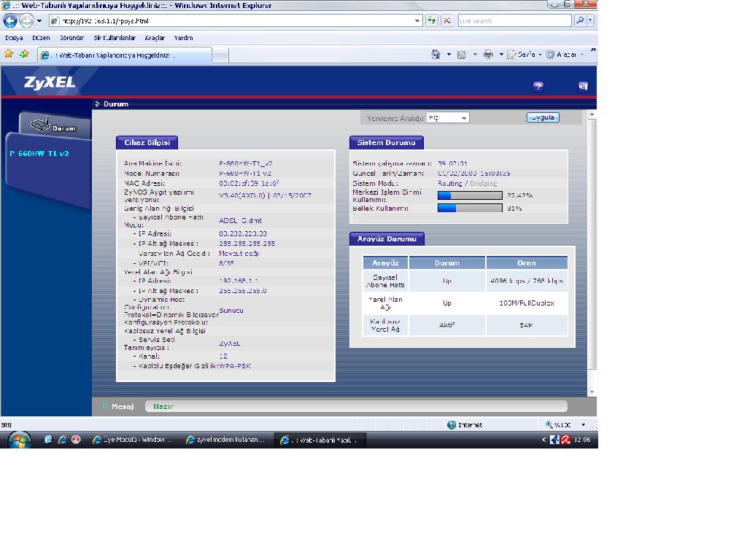Screen dimensions: 747x560
Task: Click the P-660HW-T1 v2 sidebar link
Action: [39, 153]
